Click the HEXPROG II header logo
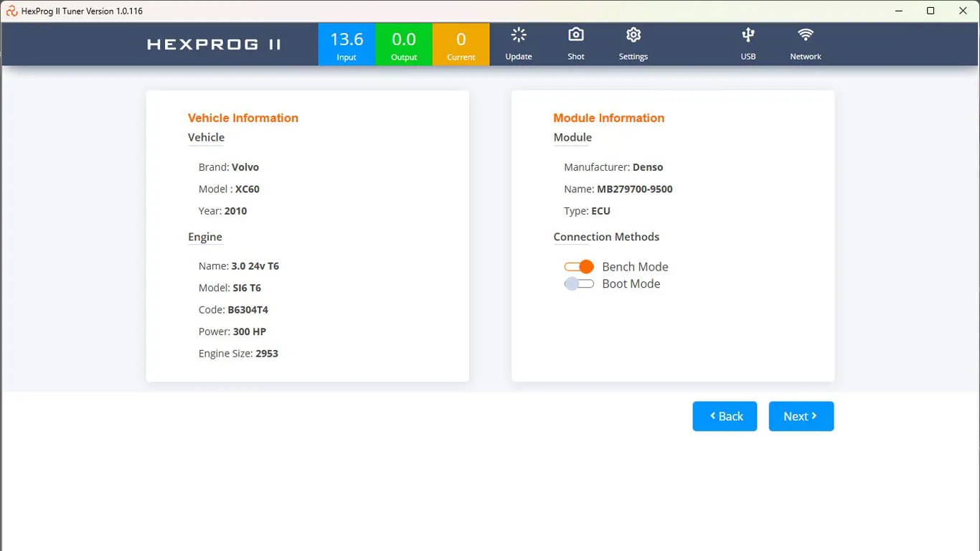980x551 pixels. [x=214, y=44]
